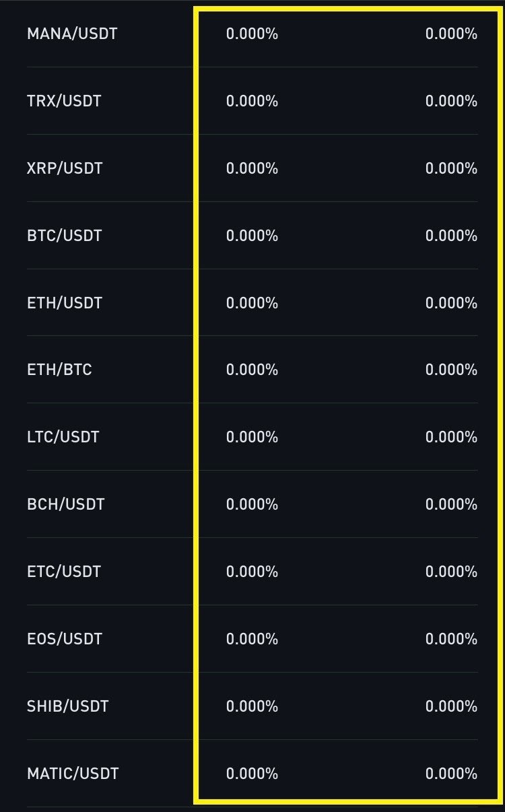This screenshot has height=812, width=505.
Task: Select the ETH/BTC pair
Action: click(x=59, y=370)
